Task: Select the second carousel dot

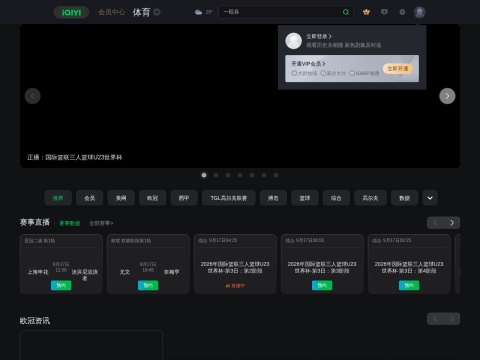Action: click(x=216, y=175)
